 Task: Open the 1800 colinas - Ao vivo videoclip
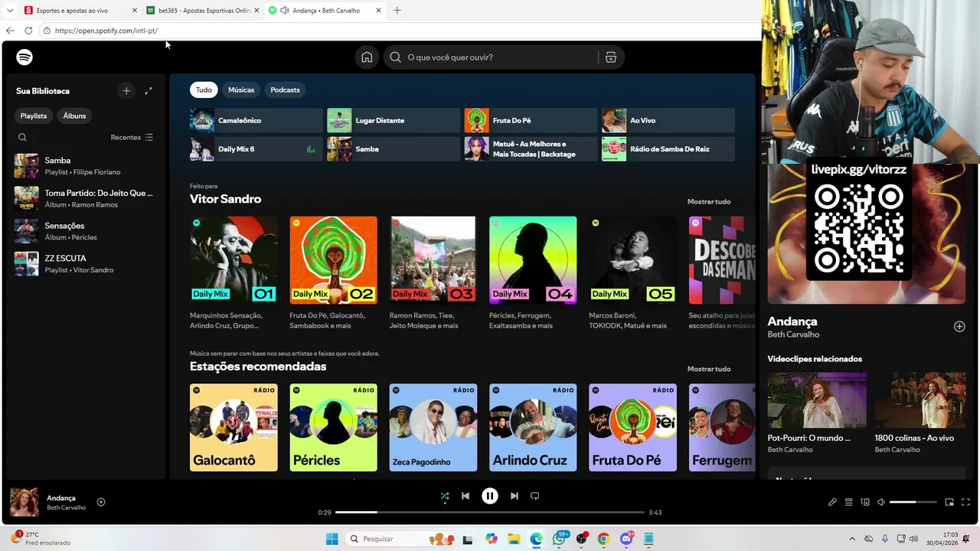920,400
